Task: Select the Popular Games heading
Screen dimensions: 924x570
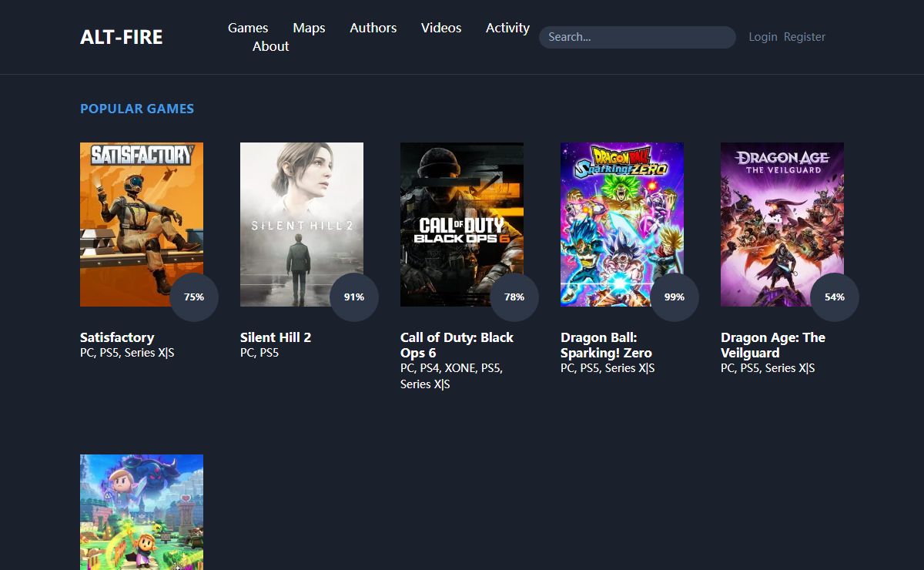Action: (137, 109)
